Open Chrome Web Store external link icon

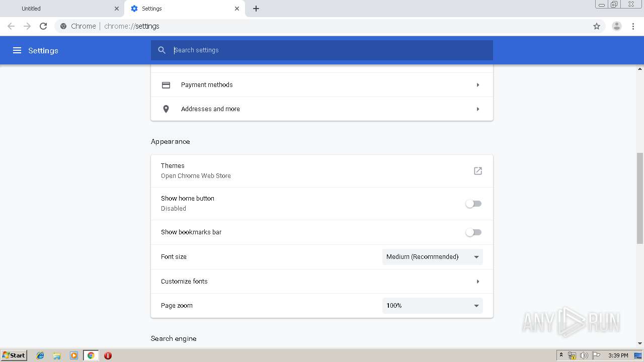click(x=478, y=171)
